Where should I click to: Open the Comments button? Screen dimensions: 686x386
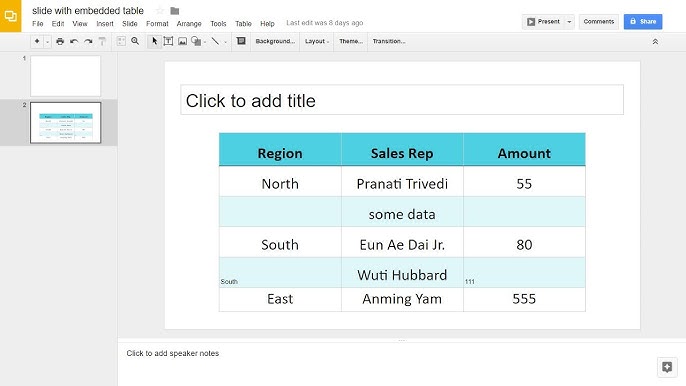click(598, 21)
